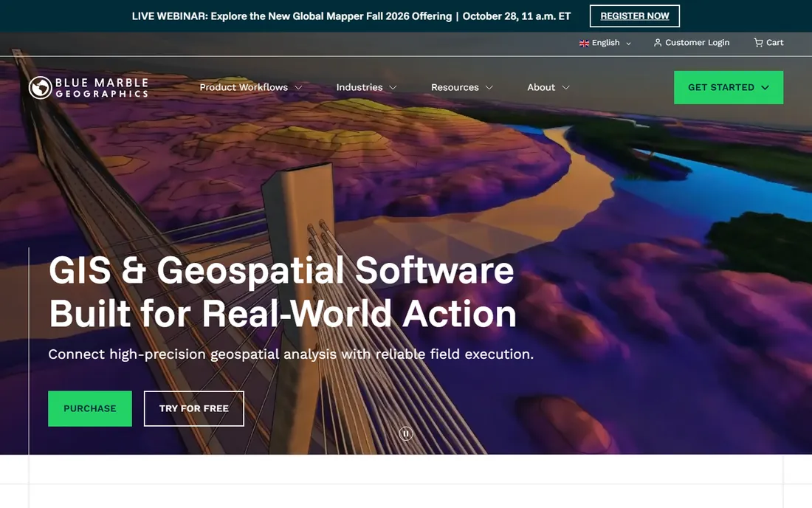The image size is (812, 508).
Task: Click the Register Now webinar button
Action: (x=634, y=16)
